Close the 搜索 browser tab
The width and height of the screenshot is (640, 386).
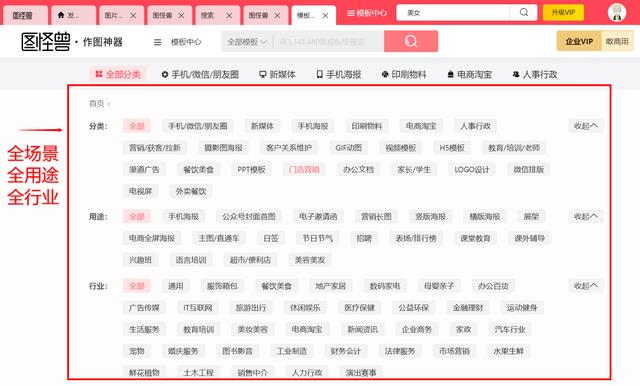(x=229, y=16)
